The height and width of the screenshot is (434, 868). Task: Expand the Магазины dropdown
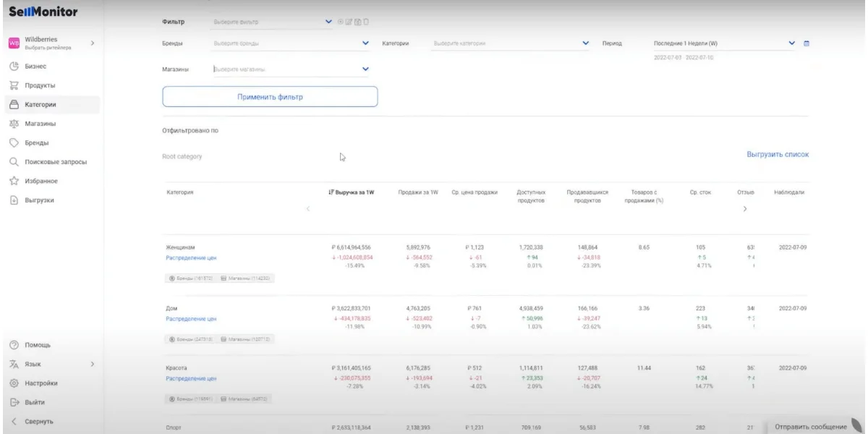[x=365, y=69]
